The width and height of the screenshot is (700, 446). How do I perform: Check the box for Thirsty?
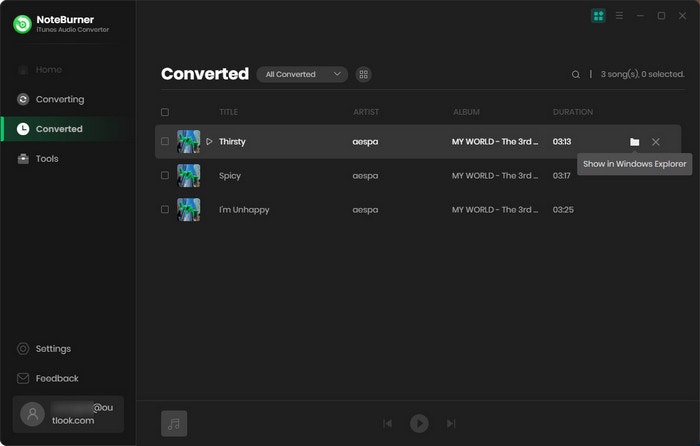pos(165,142)
